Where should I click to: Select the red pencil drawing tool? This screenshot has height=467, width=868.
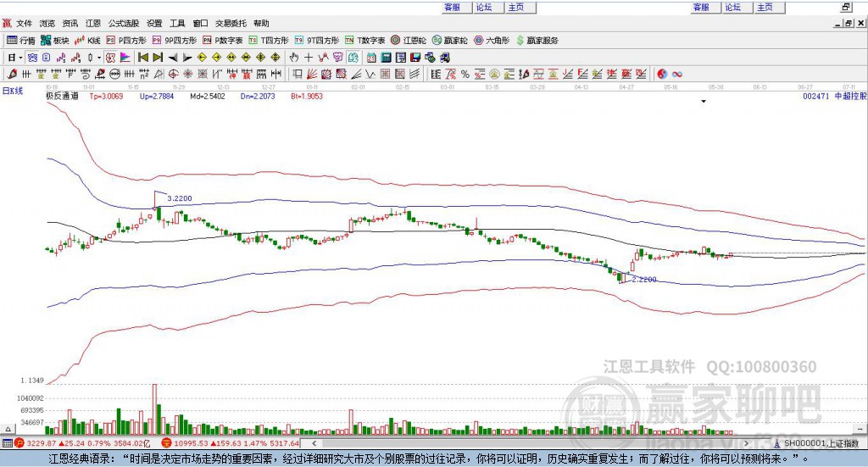point(12,74)
